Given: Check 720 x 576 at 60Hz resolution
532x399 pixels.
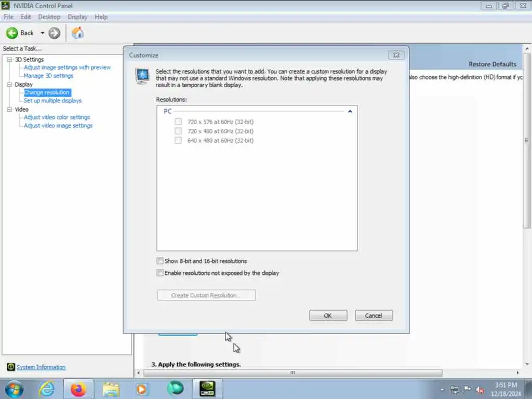Looking at the screenshot, I should tap(178, 122).
